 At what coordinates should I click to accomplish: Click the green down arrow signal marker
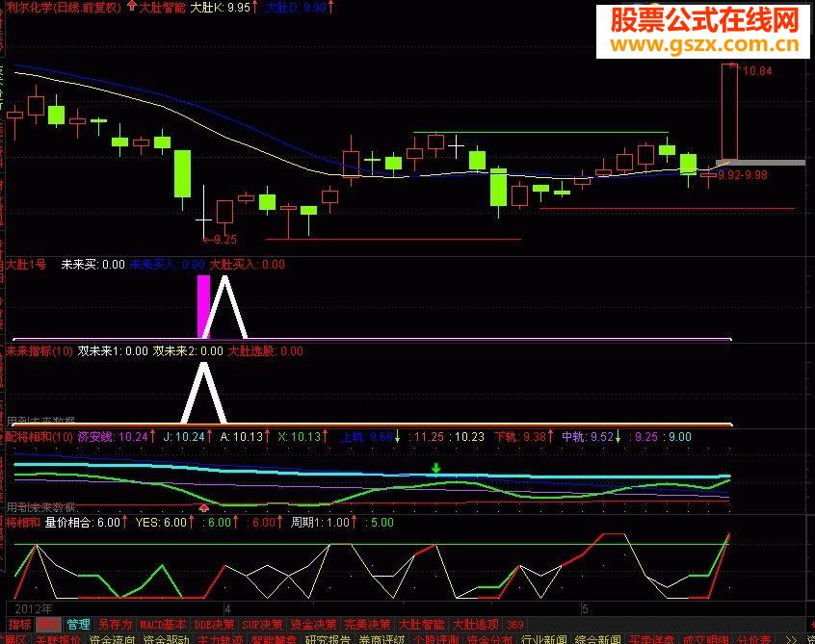tap(436, 468)
